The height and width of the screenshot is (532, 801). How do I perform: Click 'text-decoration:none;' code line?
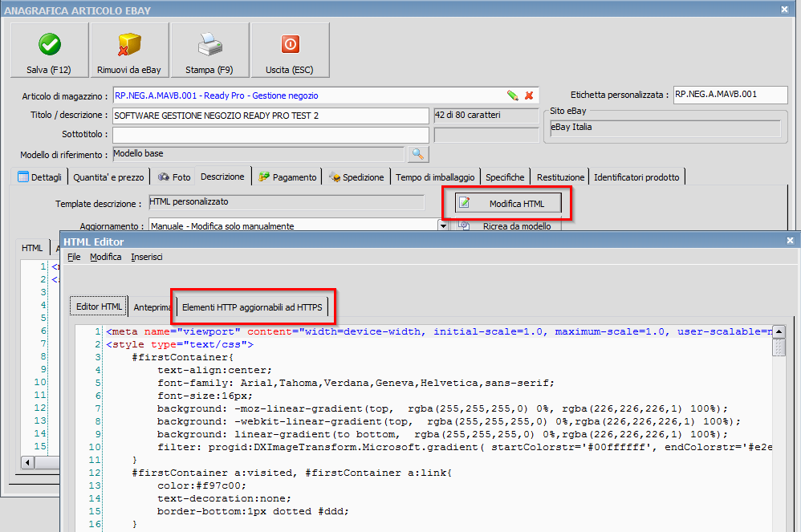coord(224,497)
